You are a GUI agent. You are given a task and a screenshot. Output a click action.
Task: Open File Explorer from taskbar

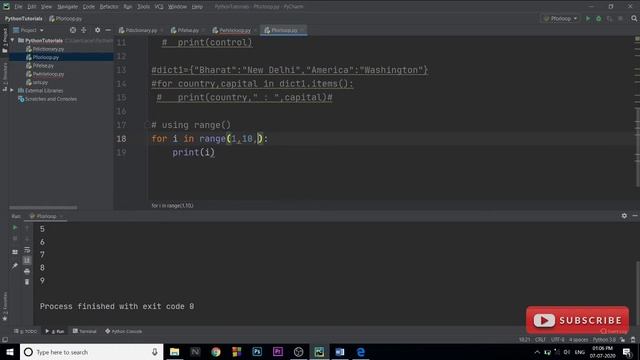coord(174,352)
